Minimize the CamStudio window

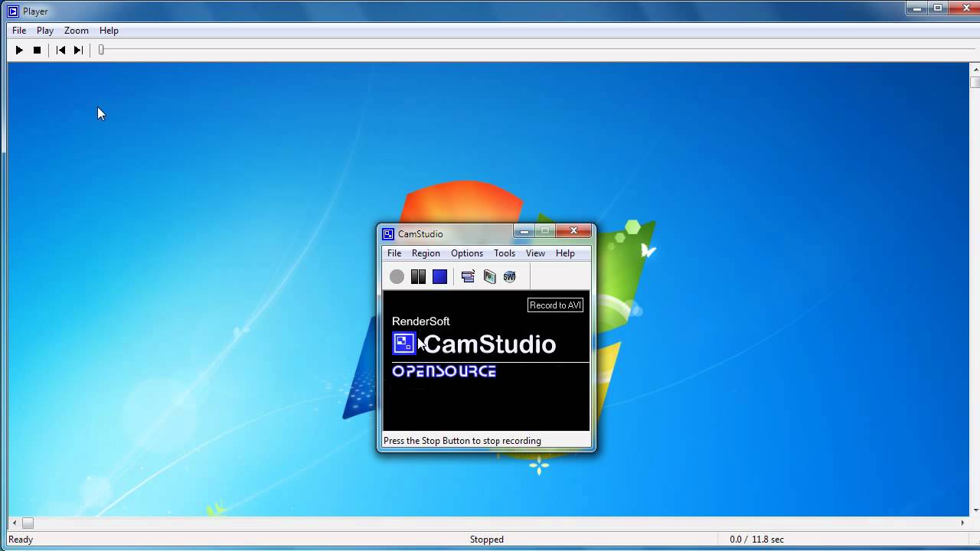click(x=524, y=231)
